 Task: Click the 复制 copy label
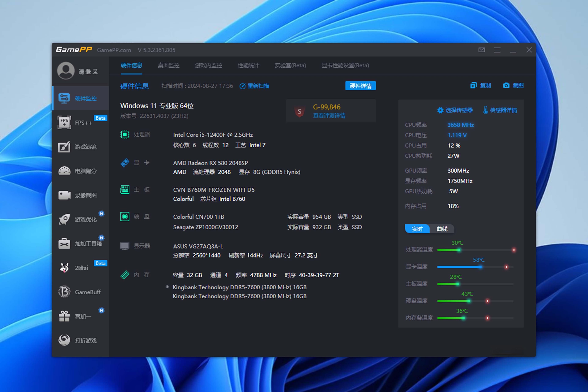pyautogui.click(x=486, y=85)
